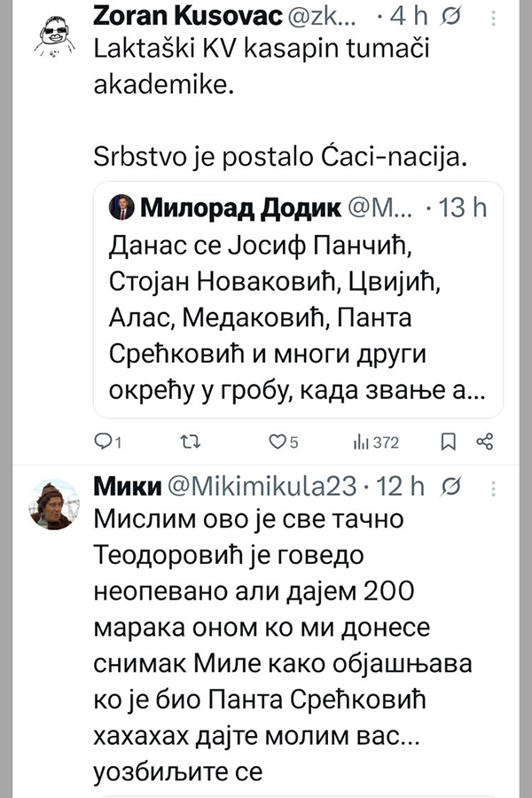532x798 pixels.
Task: Retweet Zoran Kusovac's post
Action: [x=189, y=442]
